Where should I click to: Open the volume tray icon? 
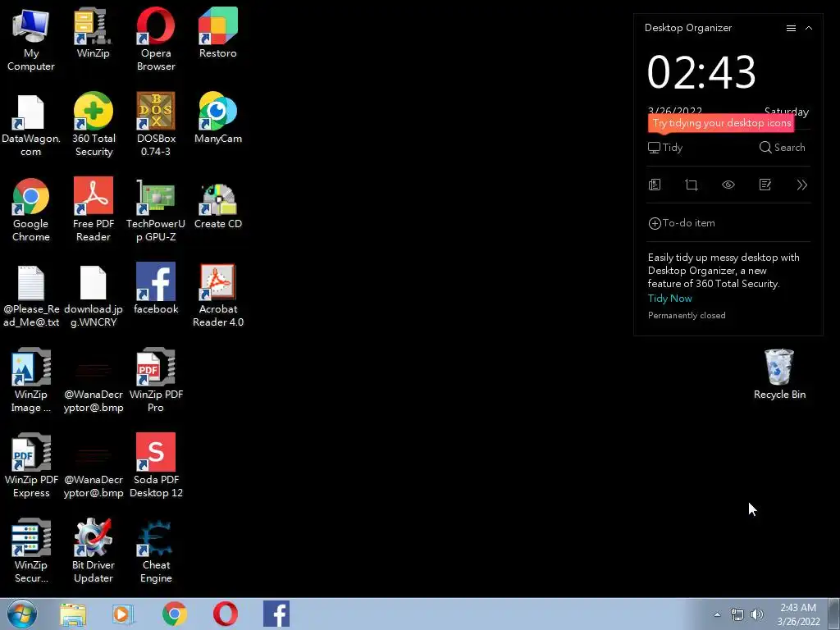click(x=757, y=614)
